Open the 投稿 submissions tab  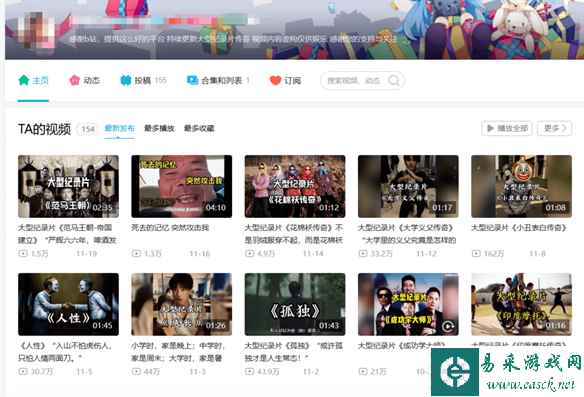pos(143,80)
